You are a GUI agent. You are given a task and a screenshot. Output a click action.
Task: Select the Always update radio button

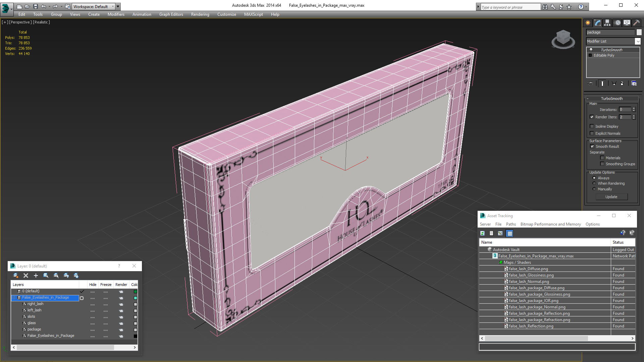click(594, 178)
